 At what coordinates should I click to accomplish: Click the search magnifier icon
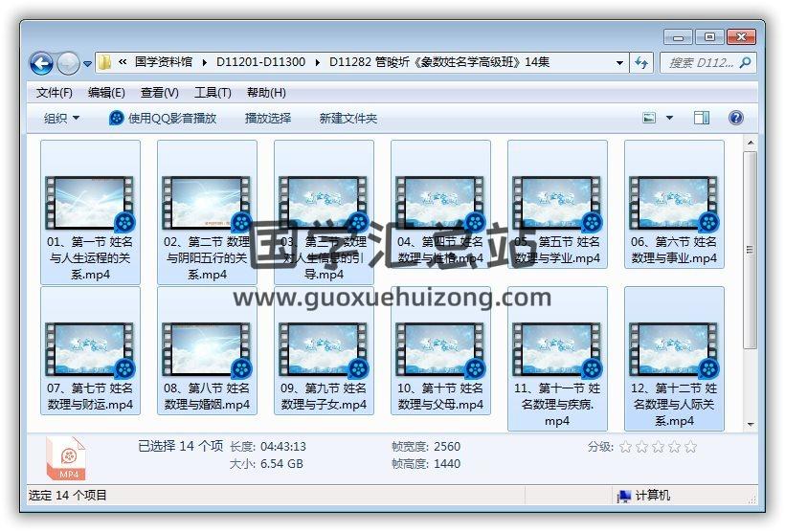pyautogui.click(x=746, y=63)
